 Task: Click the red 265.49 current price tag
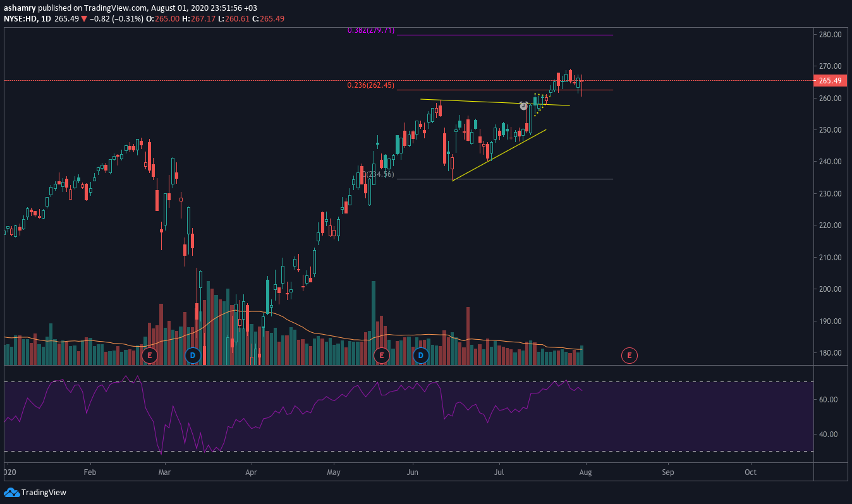[830, 81]
